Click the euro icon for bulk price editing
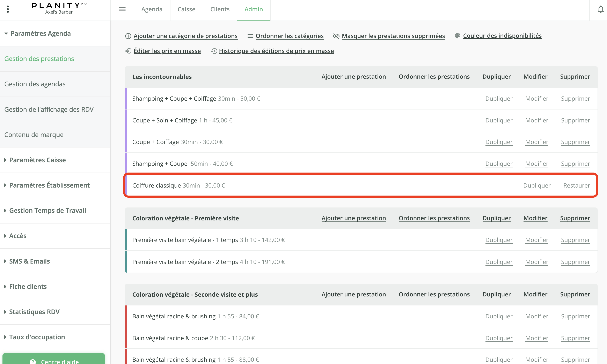This screenshot has height=364, width=607. tap(128, 51)
